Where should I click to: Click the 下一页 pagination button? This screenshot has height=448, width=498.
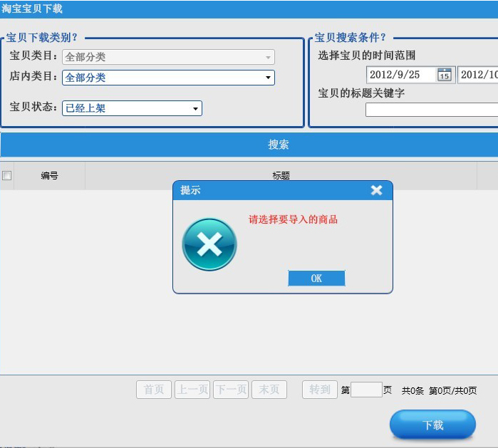231,390
